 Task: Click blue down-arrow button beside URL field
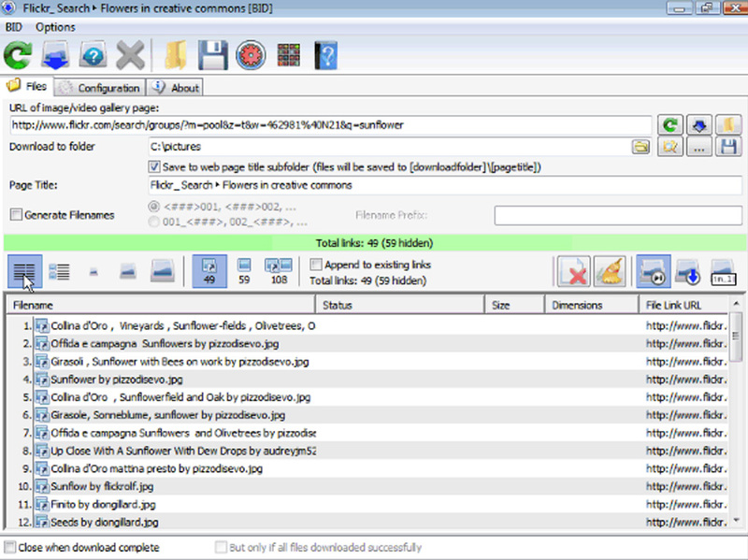click(x=699, y=125)
